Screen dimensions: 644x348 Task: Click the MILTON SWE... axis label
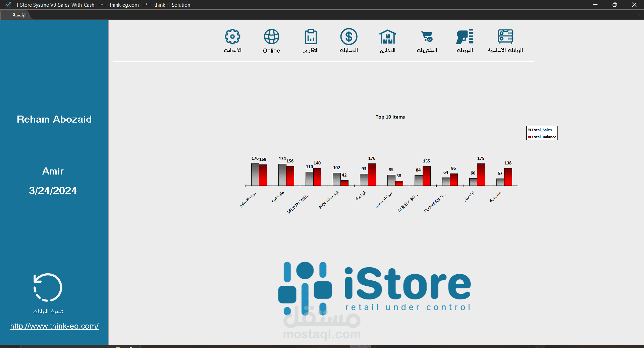[x=298, y=204]
